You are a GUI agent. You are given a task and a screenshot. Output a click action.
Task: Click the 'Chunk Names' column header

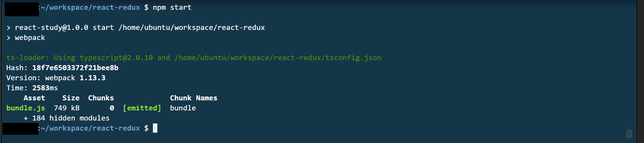[194, 98]
